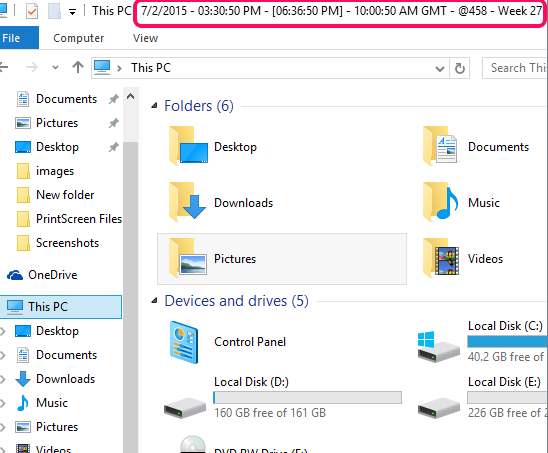This screenshot has width=548, height=453.
Task: Open the Videos folder icon
Action: point(441,258)
